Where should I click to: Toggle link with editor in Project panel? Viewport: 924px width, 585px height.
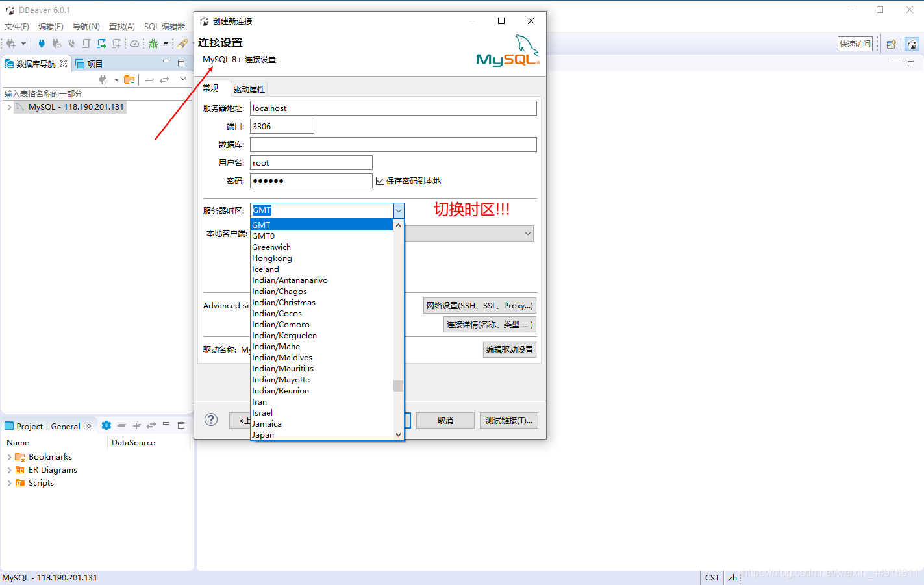(151, 425)
